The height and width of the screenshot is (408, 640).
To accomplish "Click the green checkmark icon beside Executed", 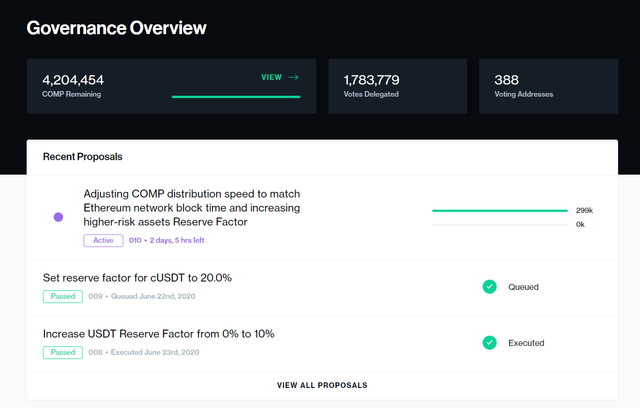I will [x=490, y=343].
